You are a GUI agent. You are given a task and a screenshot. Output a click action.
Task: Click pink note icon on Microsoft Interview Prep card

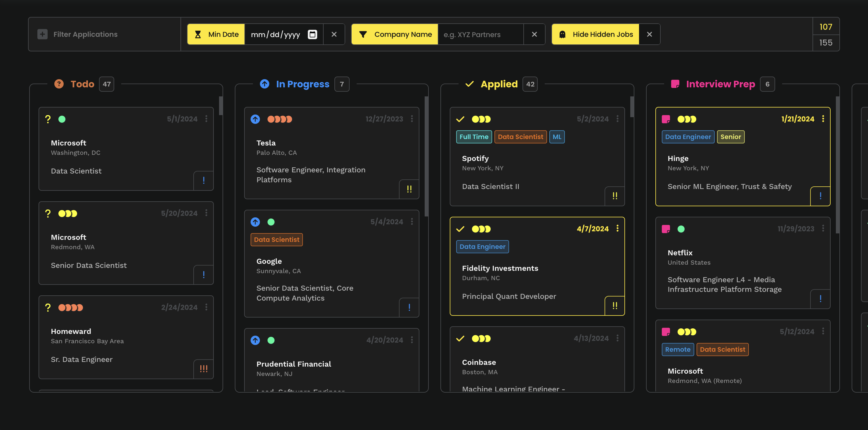(x=666, y=332)
